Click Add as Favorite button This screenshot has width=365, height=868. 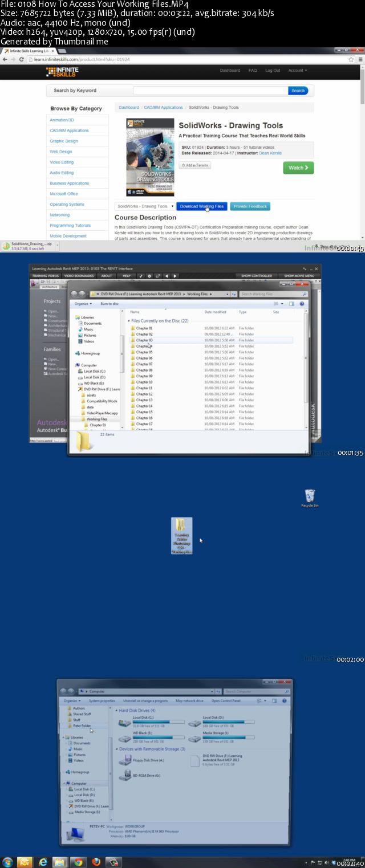195,165
